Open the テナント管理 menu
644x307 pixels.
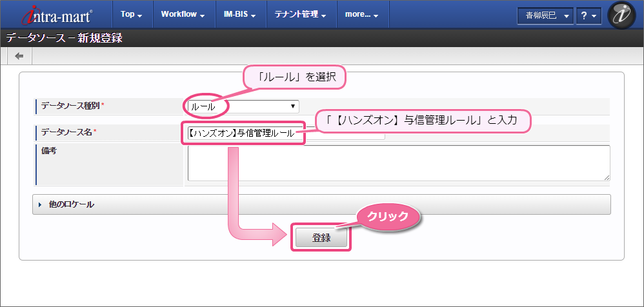[301, 14]
